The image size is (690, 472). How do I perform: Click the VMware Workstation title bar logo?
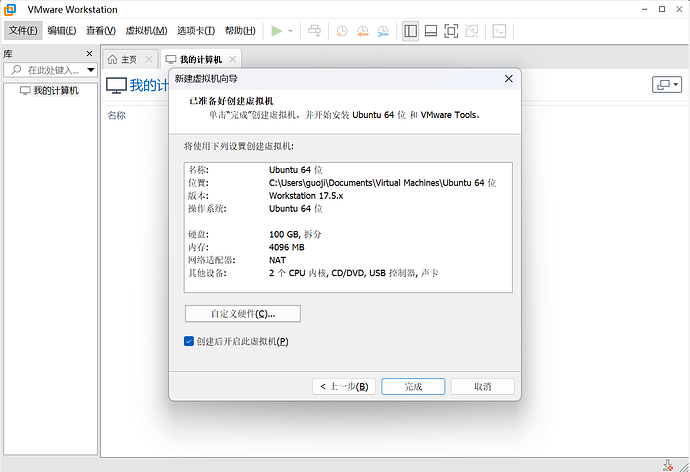pyautogui.click(x=10, y=9)
